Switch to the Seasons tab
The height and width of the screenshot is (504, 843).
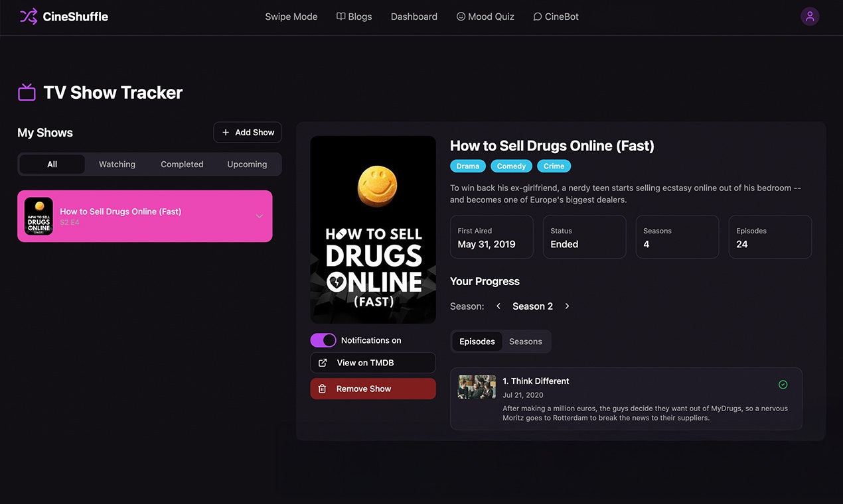(525, 342)
